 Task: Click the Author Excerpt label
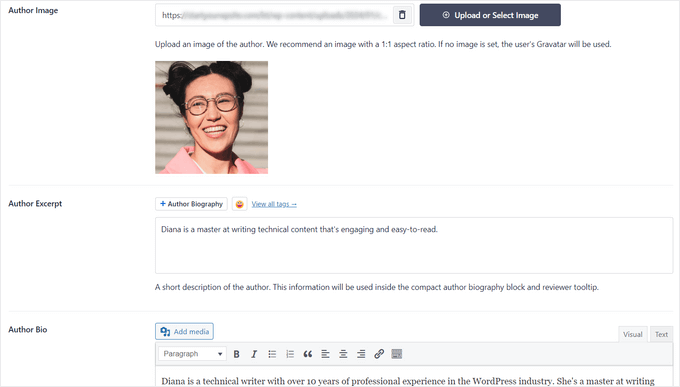(35, 203)
